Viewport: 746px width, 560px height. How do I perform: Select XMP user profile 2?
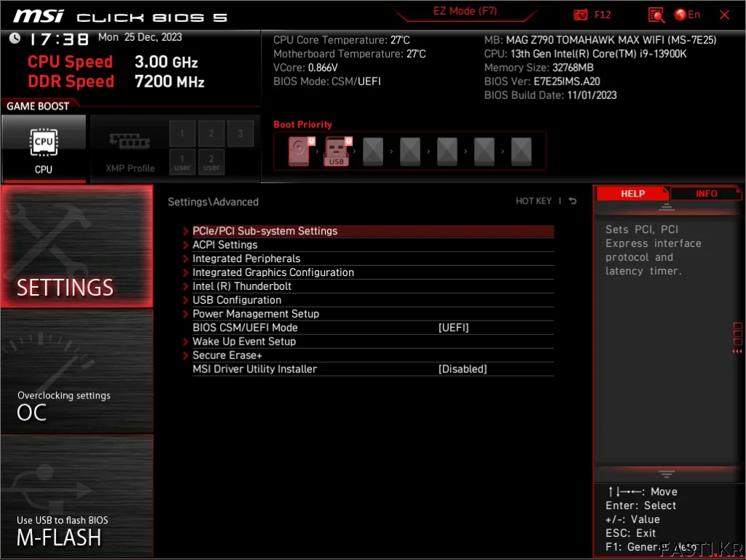pos(211,162)
